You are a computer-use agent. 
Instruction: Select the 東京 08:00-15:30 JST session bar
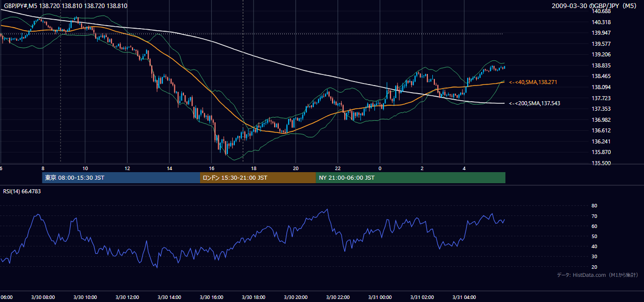pos(121,178)
